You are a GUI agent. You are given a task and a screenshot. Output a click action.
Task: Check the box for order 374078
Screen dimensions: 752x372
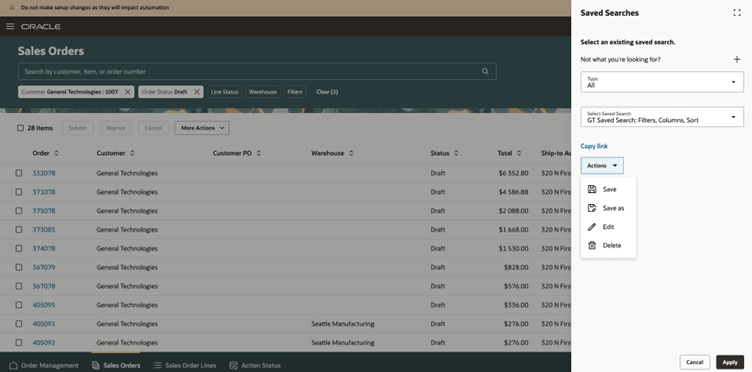[19, 248]
